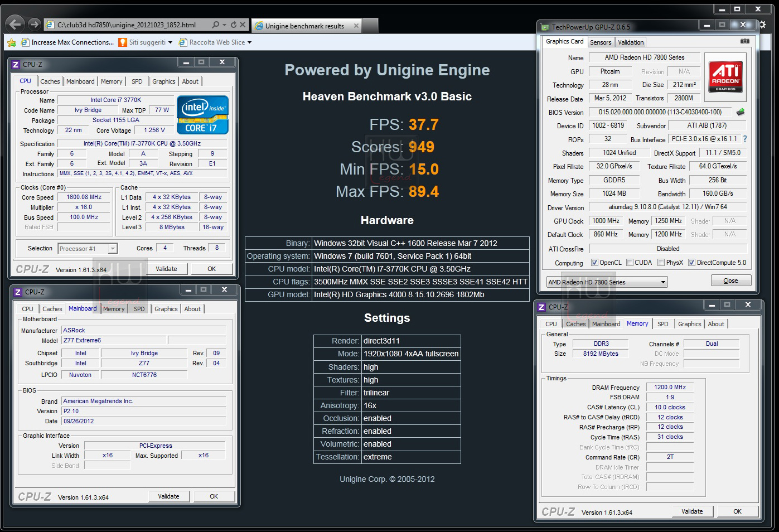Stop loading with the address bar X icon

point(243,25)
